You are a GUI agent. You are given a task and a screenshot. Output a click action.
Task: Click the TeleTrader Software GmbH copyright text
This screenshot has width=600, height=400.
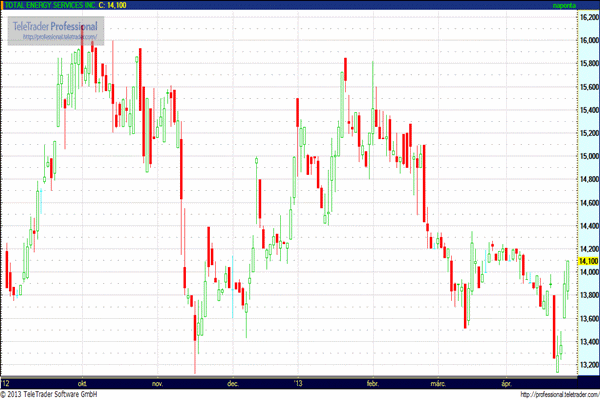[50, 394]
